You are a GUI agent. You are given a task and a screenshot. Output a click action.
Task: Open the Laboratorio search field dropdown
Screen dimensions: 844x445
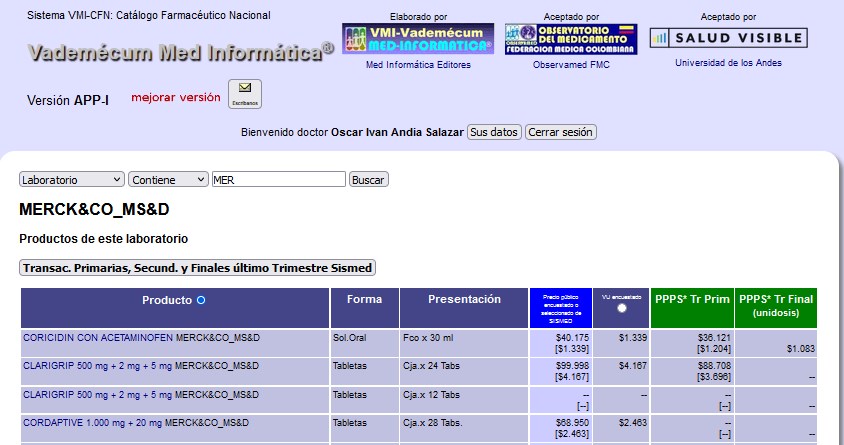[72, 180]
